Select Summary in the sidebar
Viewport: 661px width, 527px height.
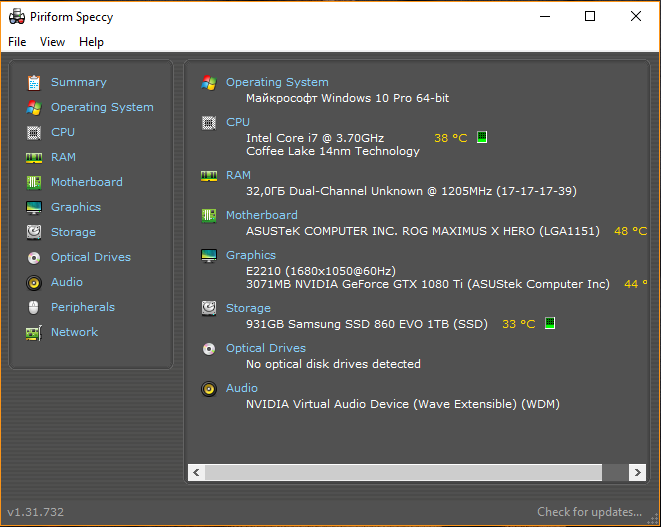pyautogui.click(x=79, y=82)
